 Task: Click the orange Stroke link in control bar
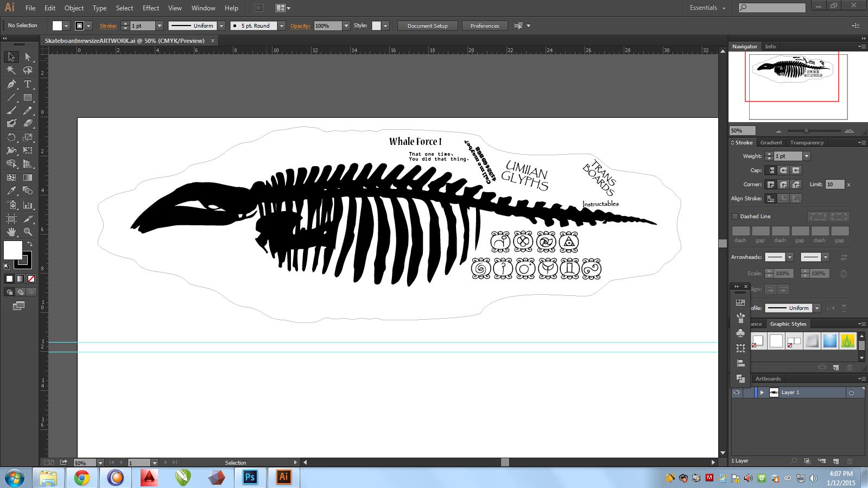108,26
